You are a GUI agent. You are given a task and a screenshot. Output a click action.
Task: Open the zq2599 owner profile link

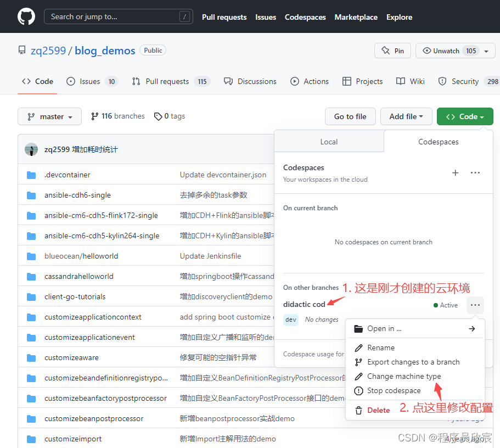point(48,51)
